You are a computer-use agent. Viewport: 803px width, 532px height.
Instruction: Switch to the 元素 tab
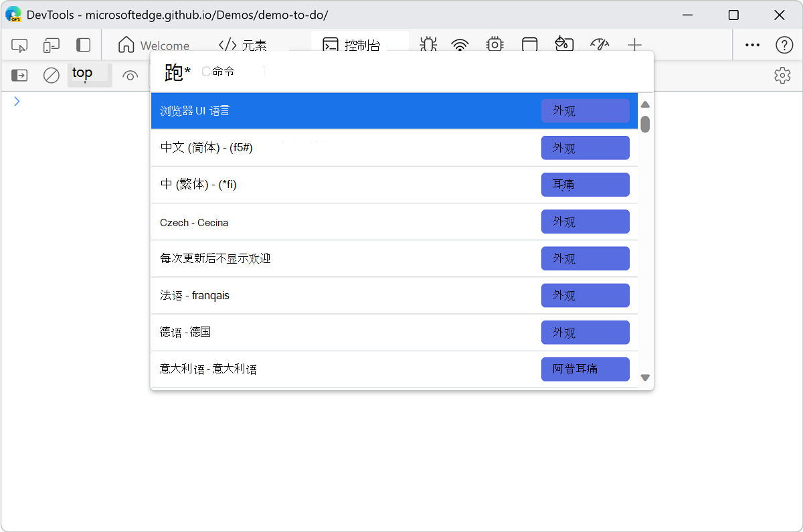[x=244, y=45]
